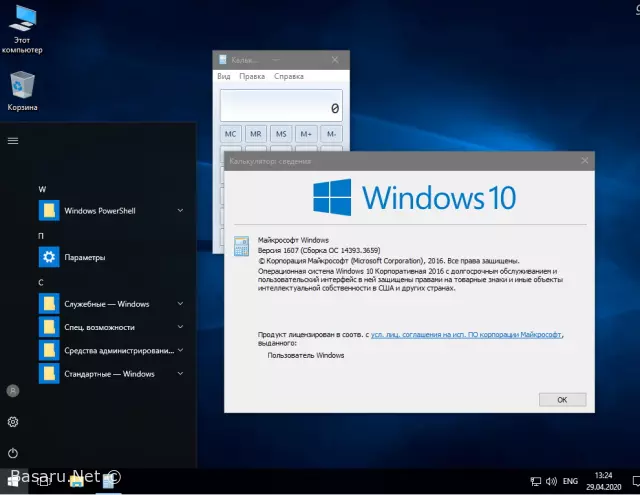This screenshot has width=640, height=495.
Task: Select the Calculator taskbar icon
Action: [x=108, y=482]
